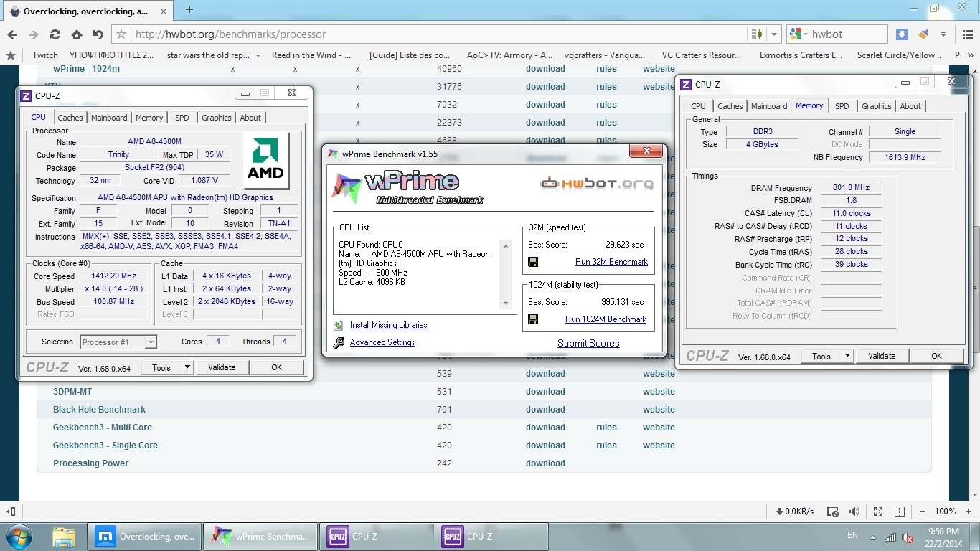Open Black Hole Benchmark page link
This screenshot has height=551, width=980.
(x=99, y=410)
